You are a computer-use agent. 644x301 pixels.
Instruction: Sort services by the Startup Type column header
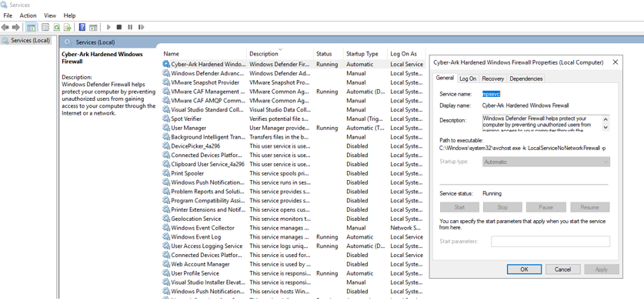pos(365,53)
